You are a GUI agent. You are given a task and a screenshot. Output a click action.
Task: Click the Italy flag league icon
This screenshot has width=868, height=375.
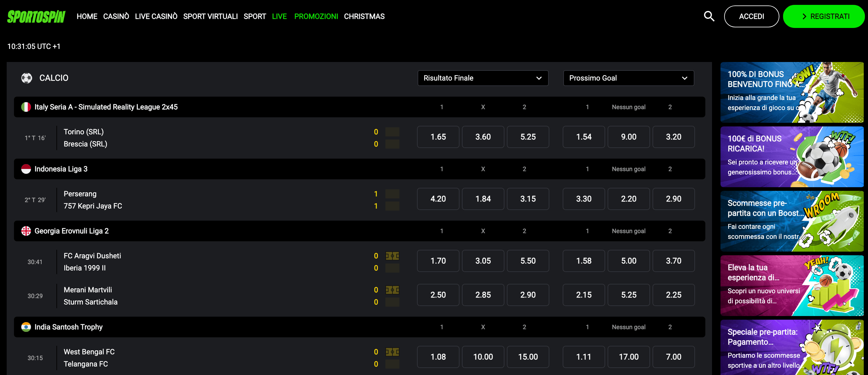(x=26, y=107)
